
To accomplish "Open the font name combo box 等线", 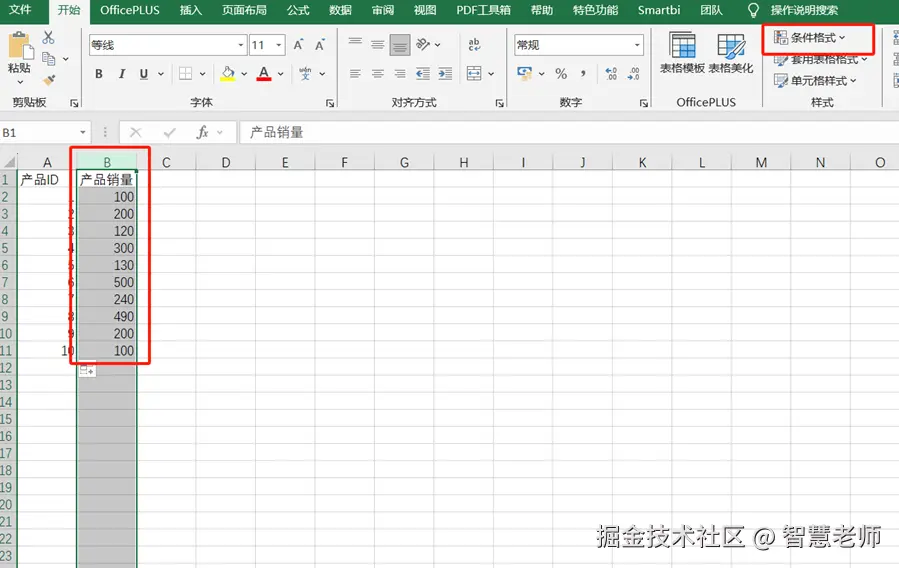I will (168, 45).
